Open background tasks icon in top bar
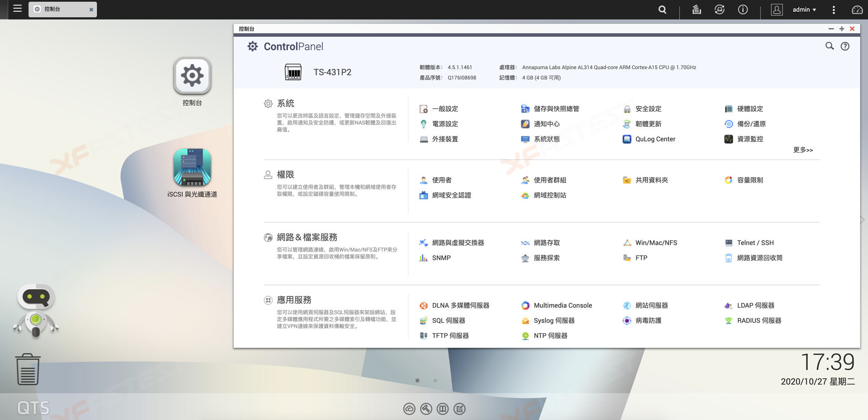The height and width of the screenshot is (420, 868). [697, 9]
